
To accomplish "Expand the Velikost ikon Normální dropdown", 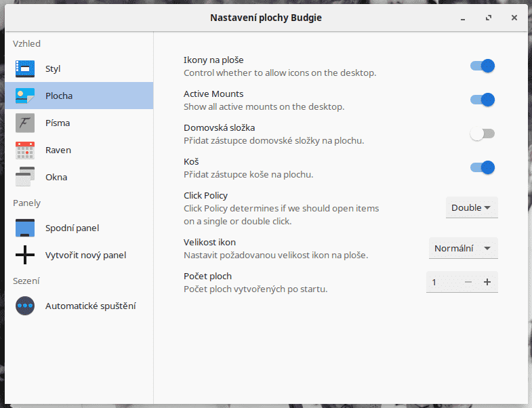I will point(463,248).
